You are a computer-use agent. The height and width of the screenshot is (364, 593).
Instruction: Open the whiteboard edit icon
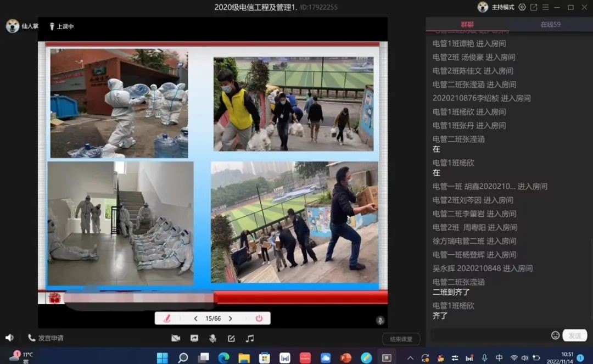(x=231, y=339)
